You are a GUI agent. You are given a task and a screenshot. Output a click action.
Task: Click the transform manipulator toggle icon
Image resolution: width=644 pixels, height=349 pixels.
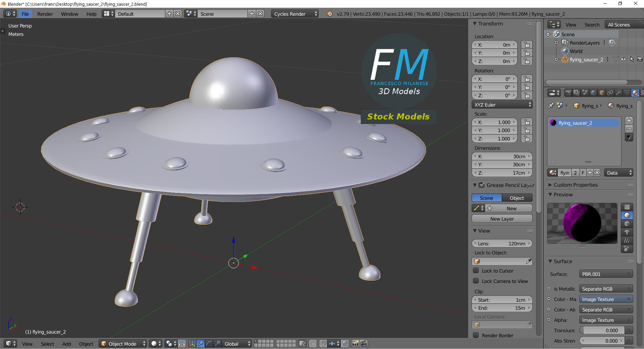[192, 344]
